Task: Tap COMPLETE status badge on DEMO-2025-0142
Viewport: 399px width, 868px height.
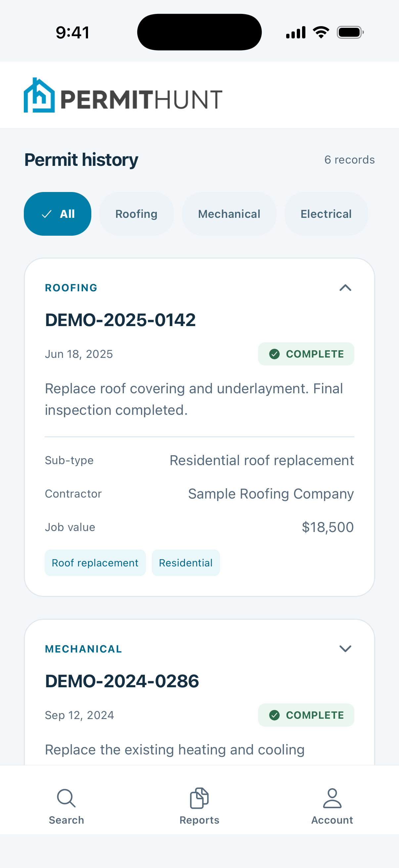Action: point(306,354)
